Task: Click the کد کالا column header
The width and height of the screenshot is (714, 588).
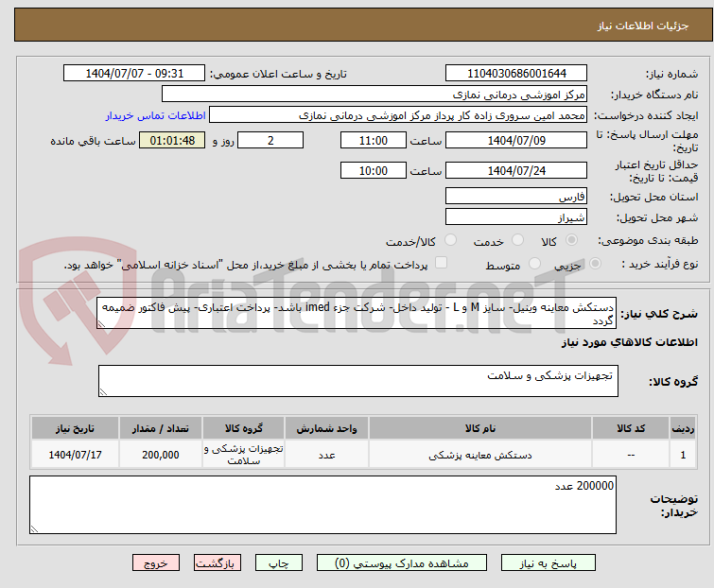Action: coord(631,428)
